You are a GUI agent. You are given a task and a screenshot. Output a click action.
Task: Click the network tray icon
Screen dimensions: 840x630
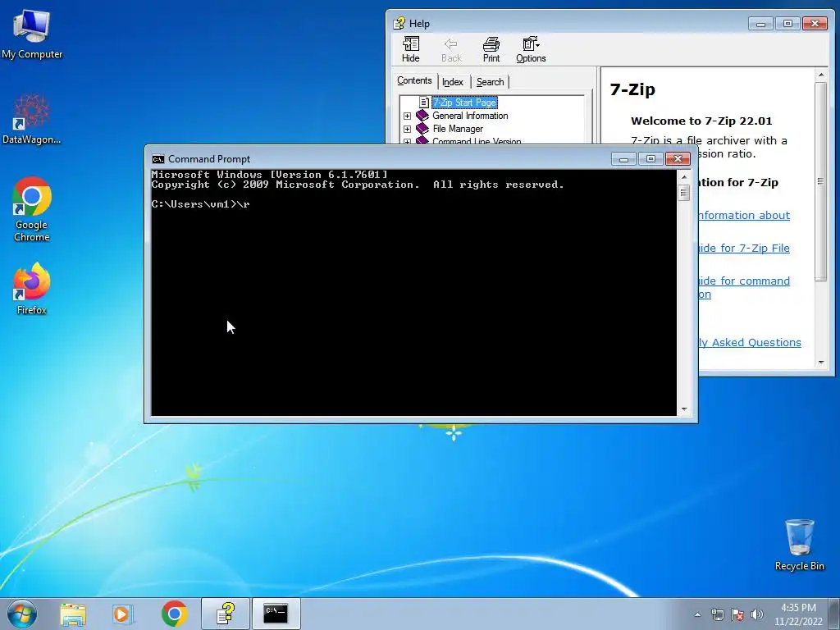[717, 614]
